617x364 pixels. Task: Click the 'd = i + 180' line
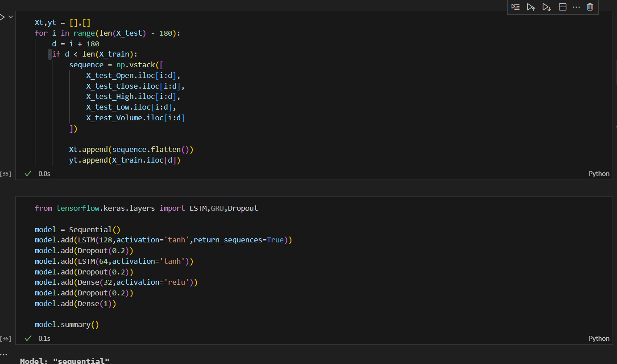pos(75,44)
